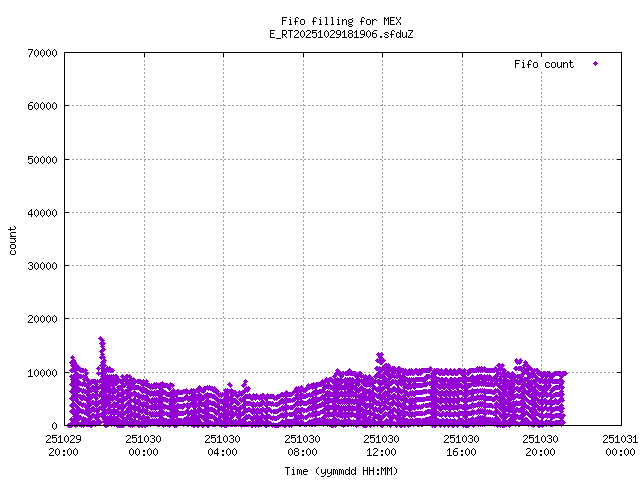This screenshot has width=640, height=480.
Task: Select the '251030 04:00' x-axis tick label
Action: pyautogui.click(x=223, y=444)
